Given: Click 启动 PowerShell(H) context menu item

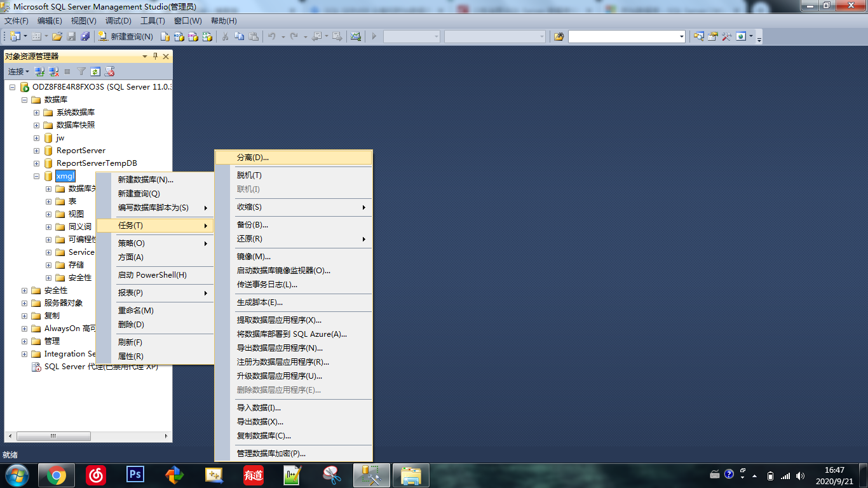Looking at the screenshot, I should [154, 275].
